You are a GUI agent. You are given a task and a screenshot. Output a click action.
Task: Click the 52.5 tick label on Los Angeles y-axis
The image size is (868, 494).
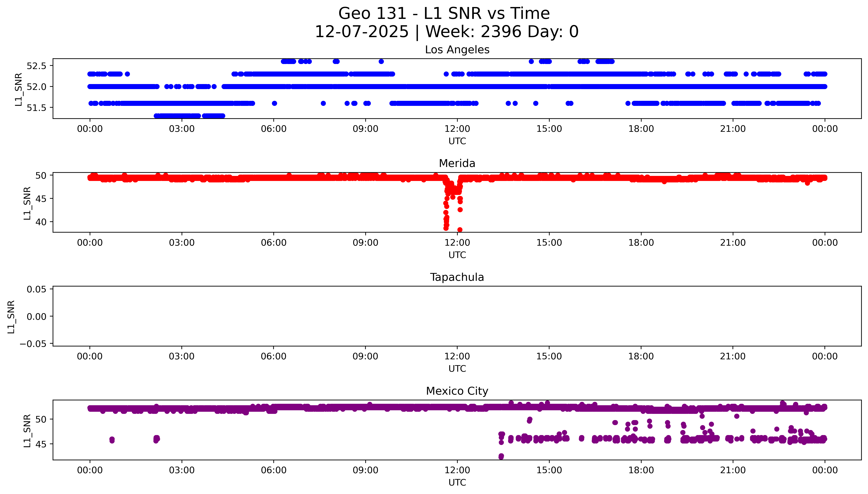click(x=36, y=66)
